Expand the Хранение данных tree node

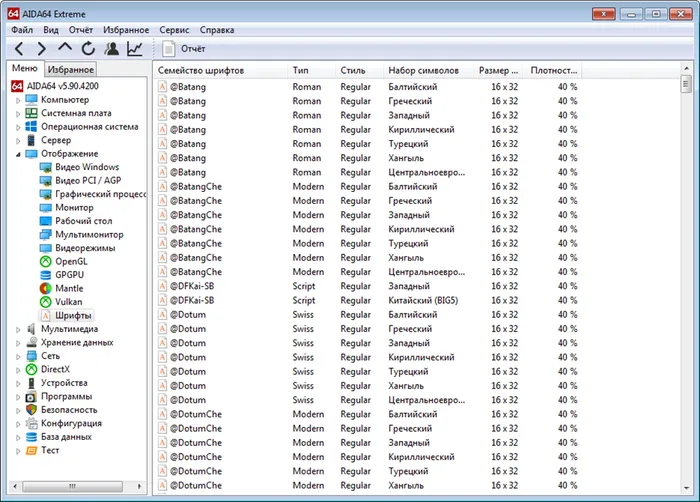pos(18,343)
